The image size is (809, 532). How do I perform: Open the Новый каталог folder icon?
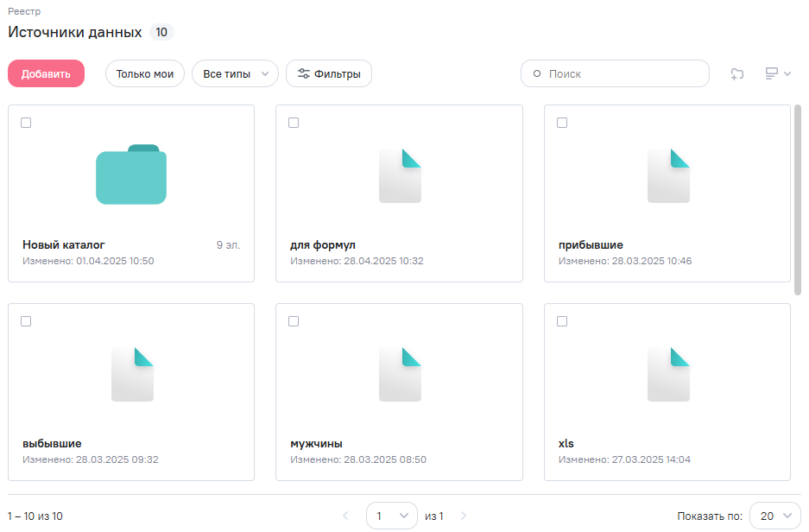click(x=131, y=174)
